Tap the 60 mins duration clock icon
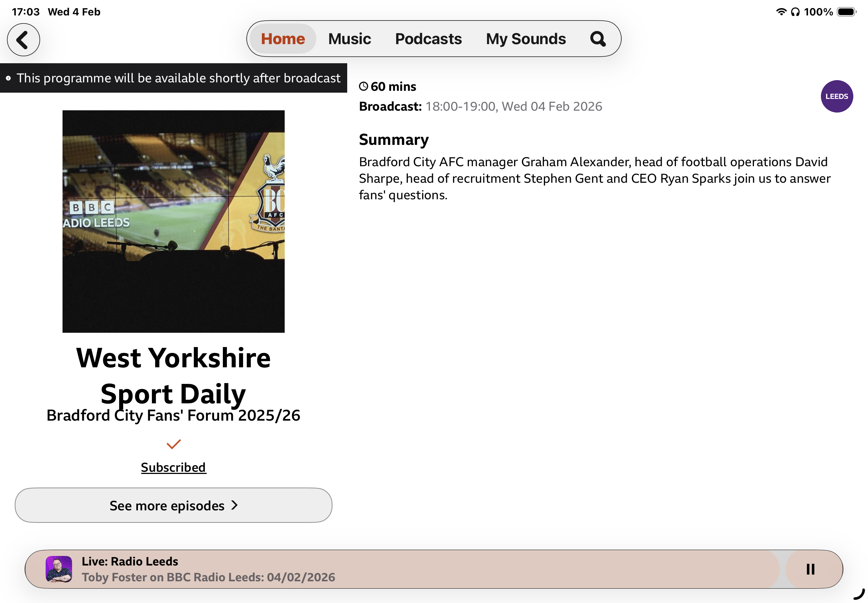Screen dimensions: 868x603 tap(363, 86)
